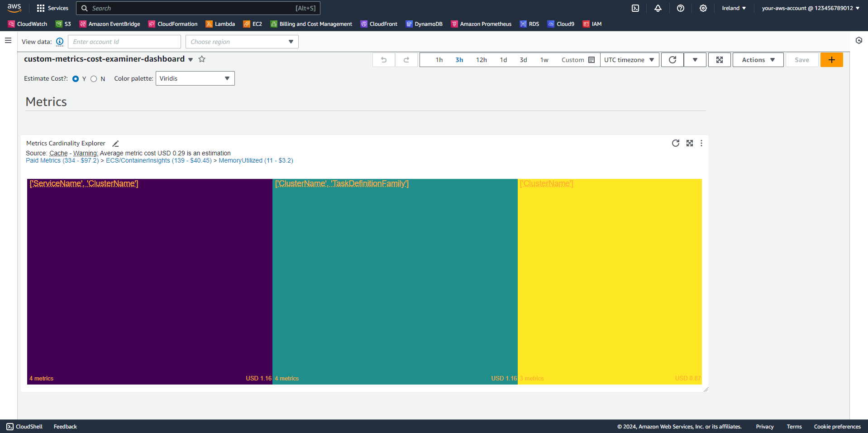Open CloudShell terminal icon in top navigation bar
This screenshot has width=868, height=433.
tap(635, 8)
